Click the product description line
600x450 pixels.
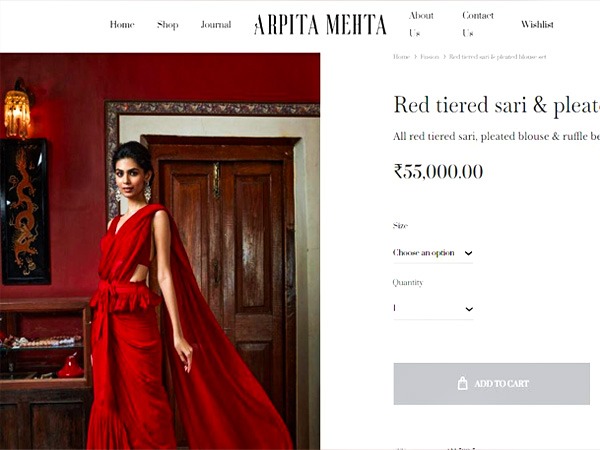coord(497,137)
